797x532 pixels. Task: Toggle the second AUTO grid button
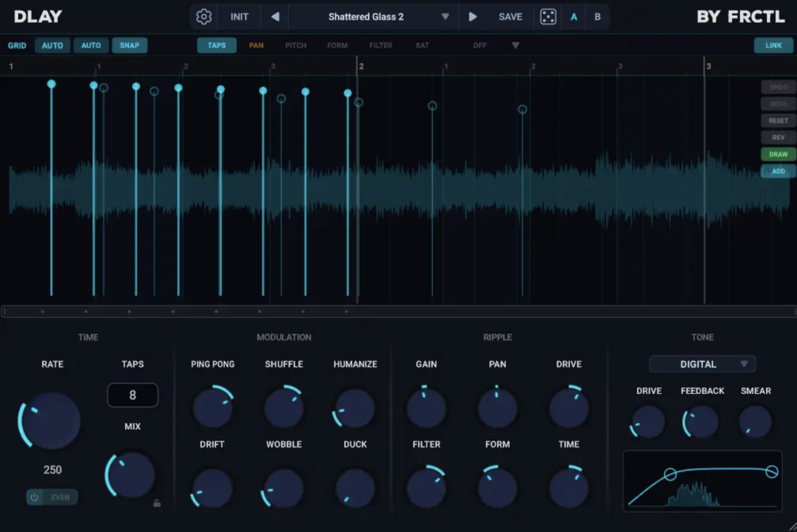point(91,45)
